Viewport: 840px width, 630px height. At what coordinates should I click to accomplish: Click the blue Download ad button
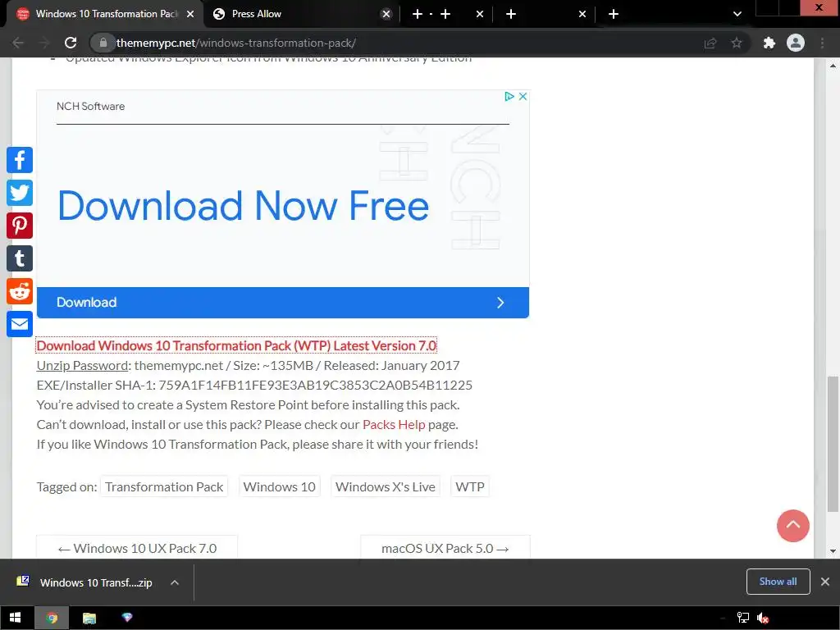[283, 303]
